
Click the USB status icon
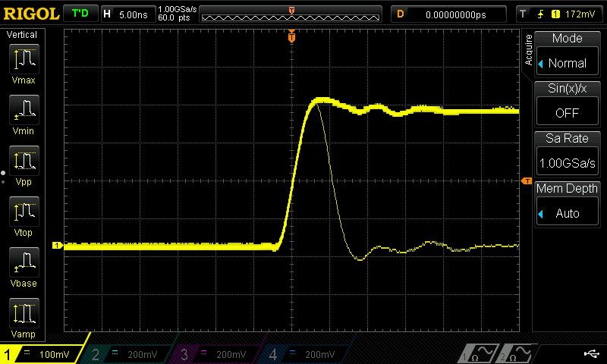[x=591, y=353]
